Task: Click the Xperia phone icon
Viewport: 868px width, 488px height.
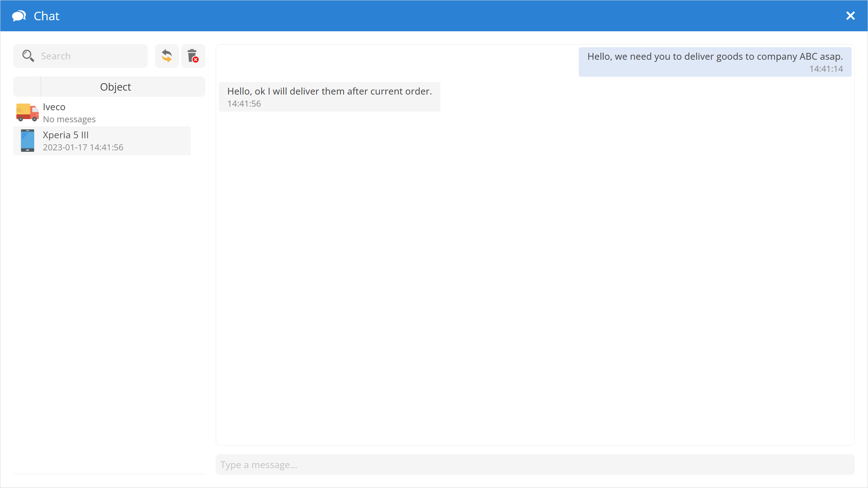Action: point(27,140)
